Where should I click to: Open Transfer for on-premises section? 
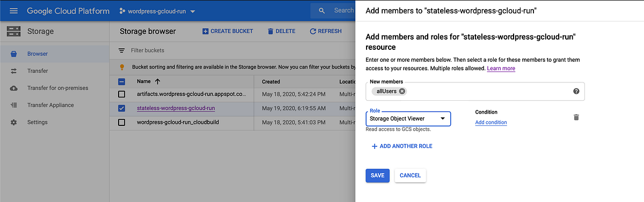(x=55, y=88)
